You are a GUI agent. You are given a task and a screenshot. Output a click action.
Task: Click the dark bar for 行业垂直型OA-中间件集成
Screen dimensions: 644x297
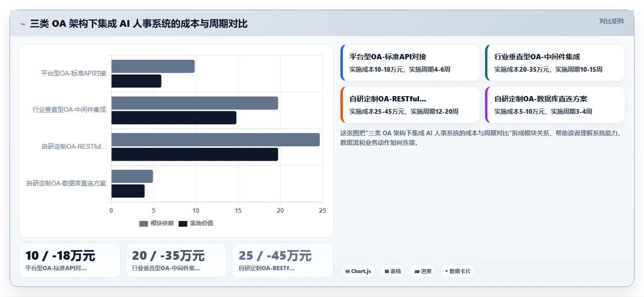174,118
